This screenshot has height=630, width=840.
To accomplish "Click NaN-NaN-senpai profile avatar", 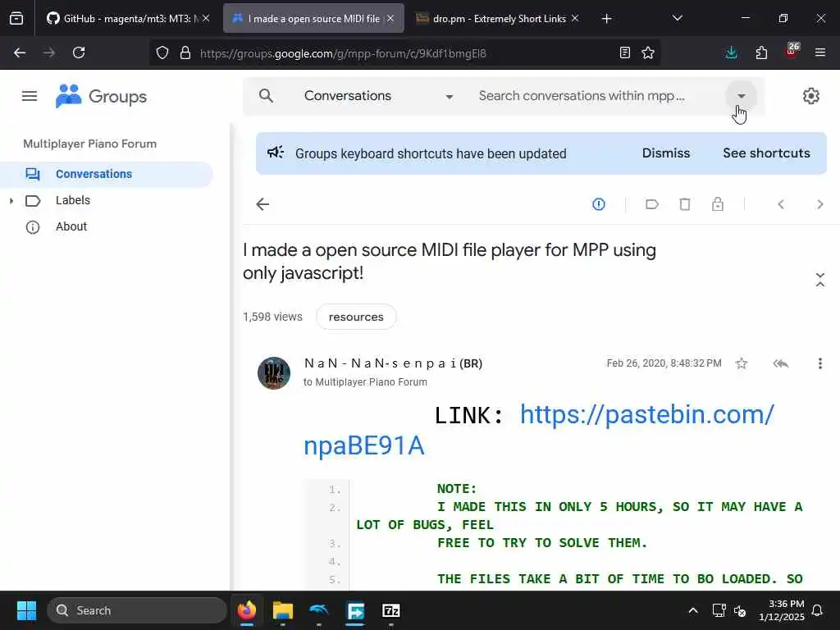I will click(x=274, y=373).
